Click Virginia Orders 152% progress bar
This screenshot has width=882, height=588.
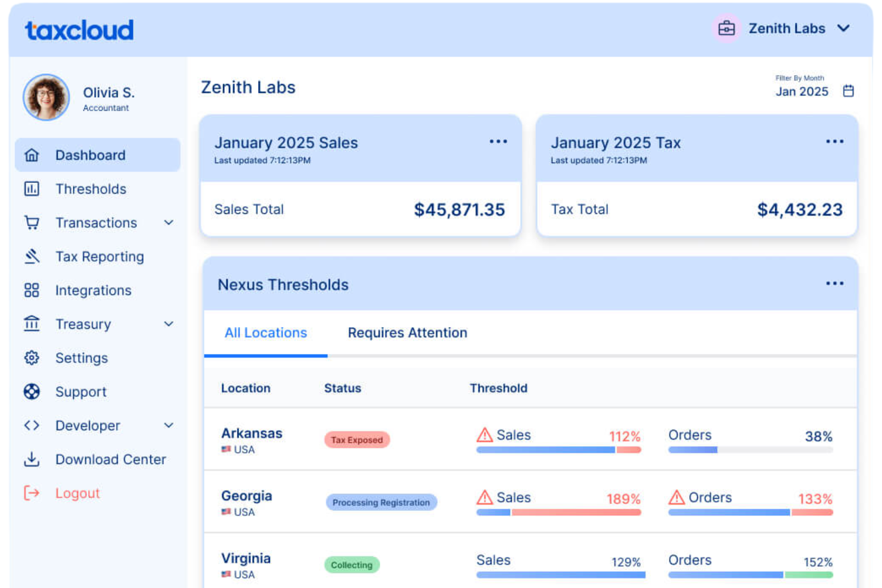click(750, 575)
